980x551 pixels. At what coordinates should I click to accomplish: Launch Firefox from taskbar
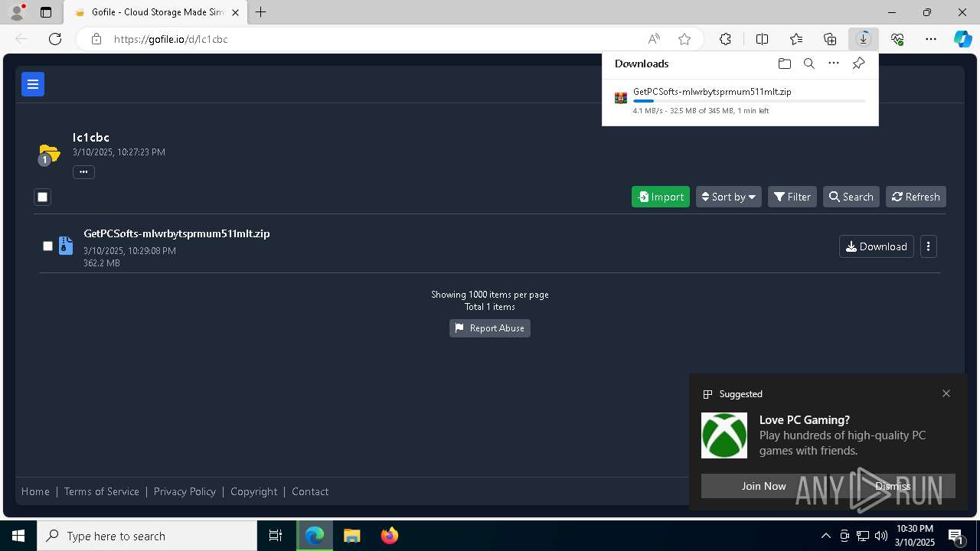[x=390, y=536]
